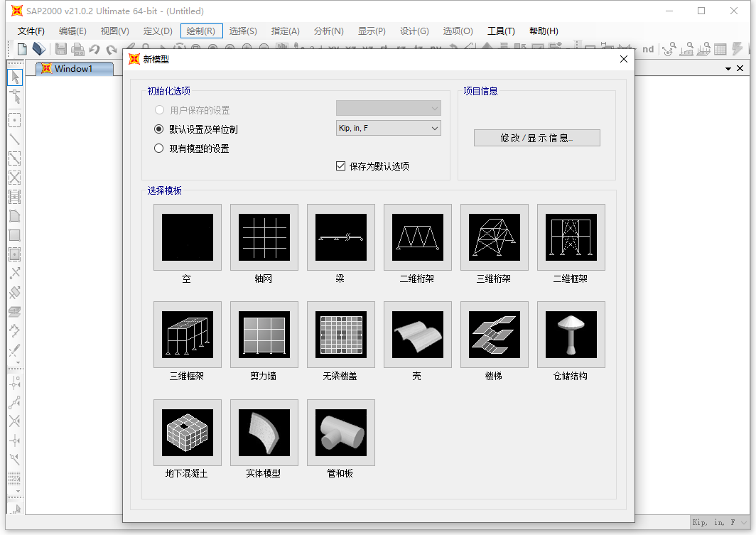Viewport: 756px width, 535px height.
Task: Toggle the Snap to Perpendicular icon
Action: (15, 441)
